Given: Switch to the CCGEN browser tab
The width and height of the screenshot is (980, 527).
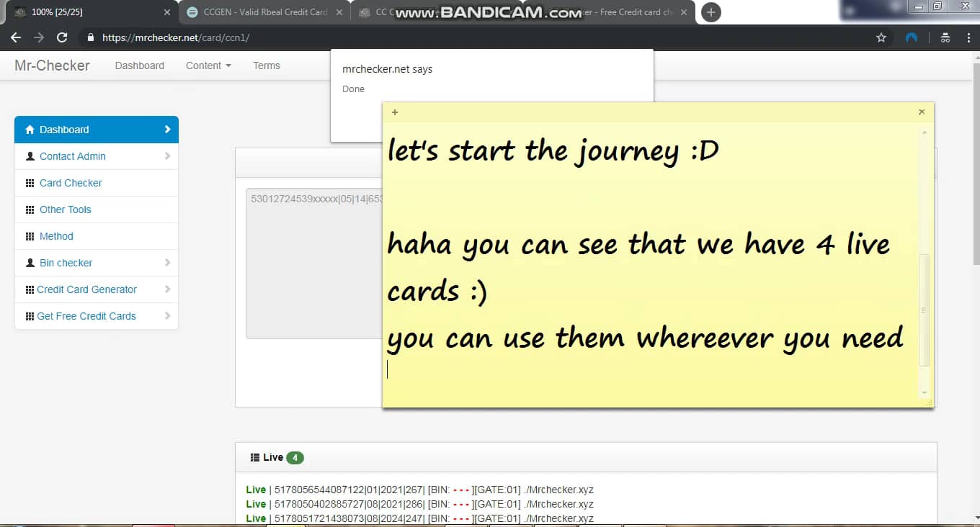Looking at the screenshot, I should (x=264, y=12).
